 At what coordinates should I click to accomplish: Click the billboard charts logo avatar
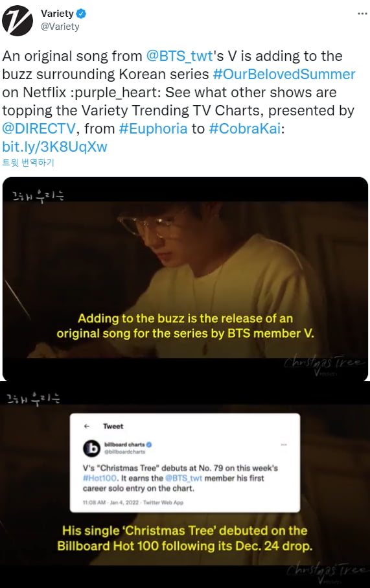coord(91,448)
